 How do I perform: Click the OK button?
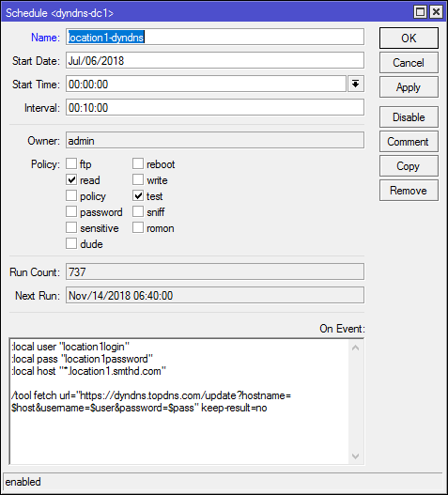(409, 38)
